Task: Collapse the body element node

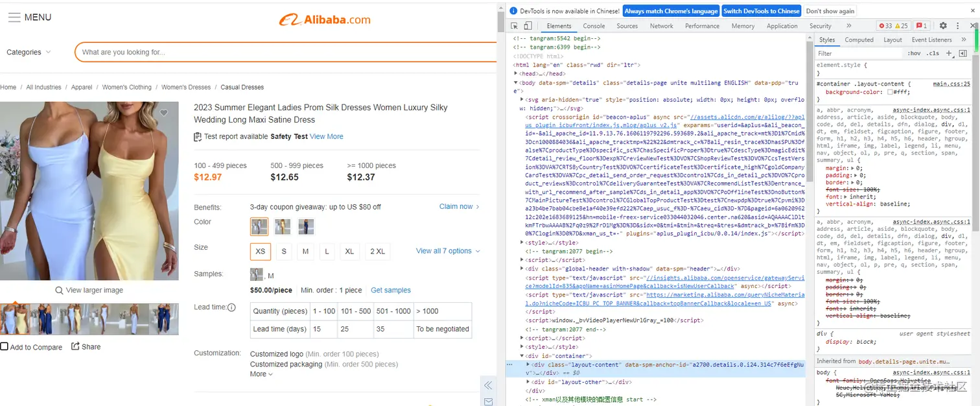Action: tap(517, 83)
